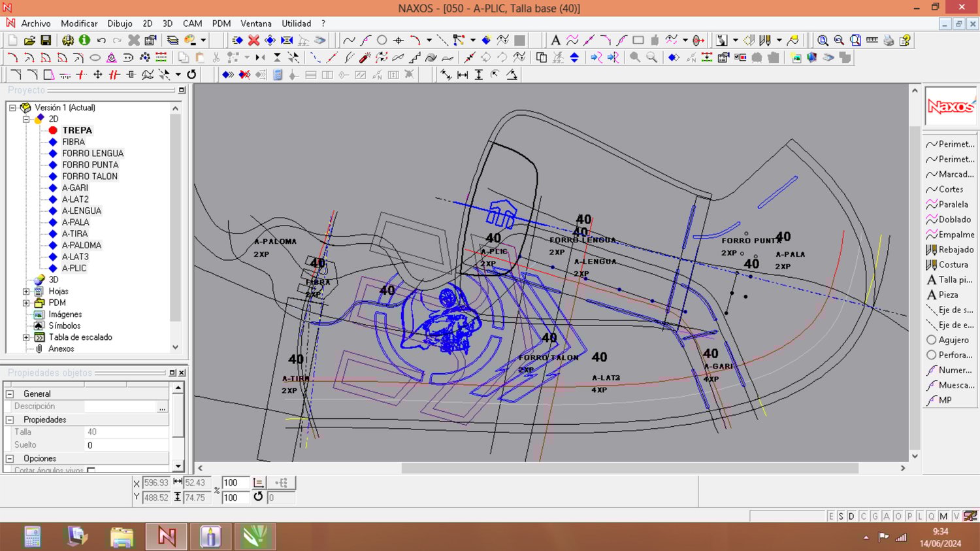
Task: Click the spiral triangle tool icon
Action: (112, 58)
